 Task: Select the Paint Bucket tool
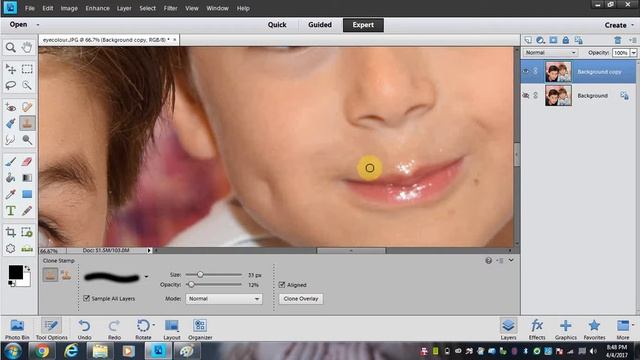tap(11, 178)
